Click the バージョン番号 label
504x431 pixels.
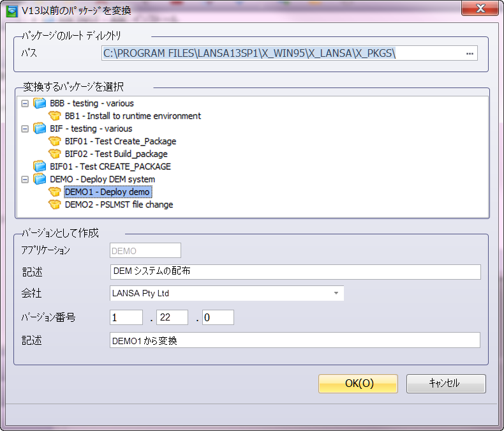pos(48,317)
